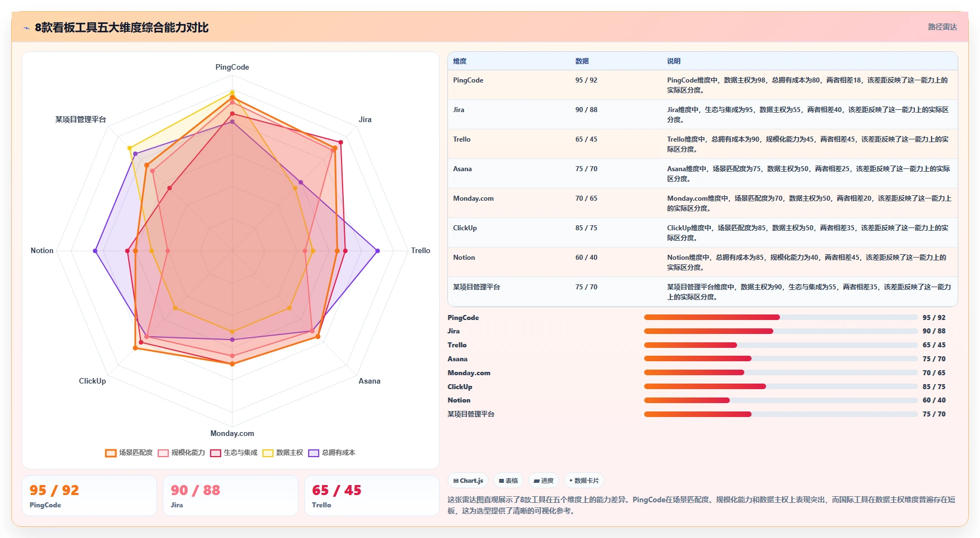Image resolution: width=980 pixels, height=538 pixels.
Task: Toggle the 规模化能力 legend series
Action: pyautogui.click(x=182, y=453)
